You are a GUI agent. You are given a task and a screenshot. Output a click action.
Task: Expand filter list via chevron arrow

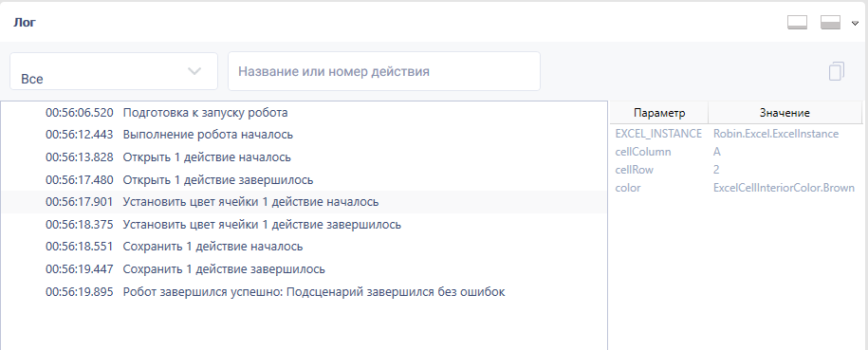194,71
